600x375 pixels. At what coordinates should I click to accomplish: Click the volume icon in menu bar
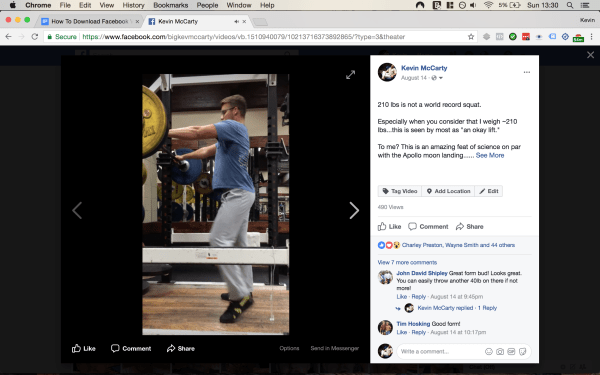tap(473, 5)
